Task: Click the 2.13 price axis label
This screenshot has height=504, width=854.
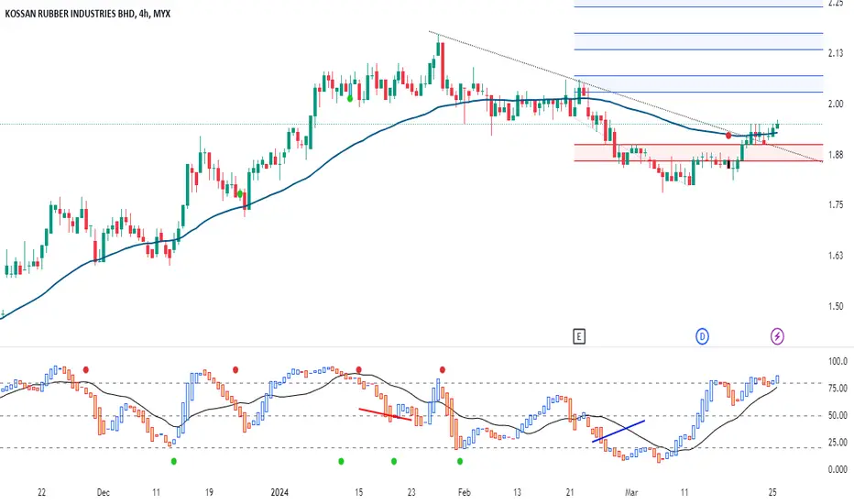Action: [x=836, y=53]
